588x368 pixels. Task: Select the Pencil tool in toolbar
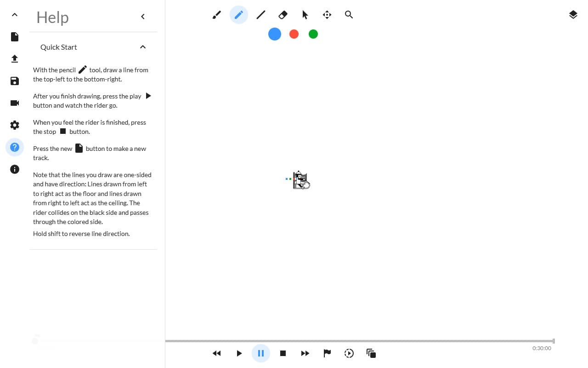(x=239, y=15)
